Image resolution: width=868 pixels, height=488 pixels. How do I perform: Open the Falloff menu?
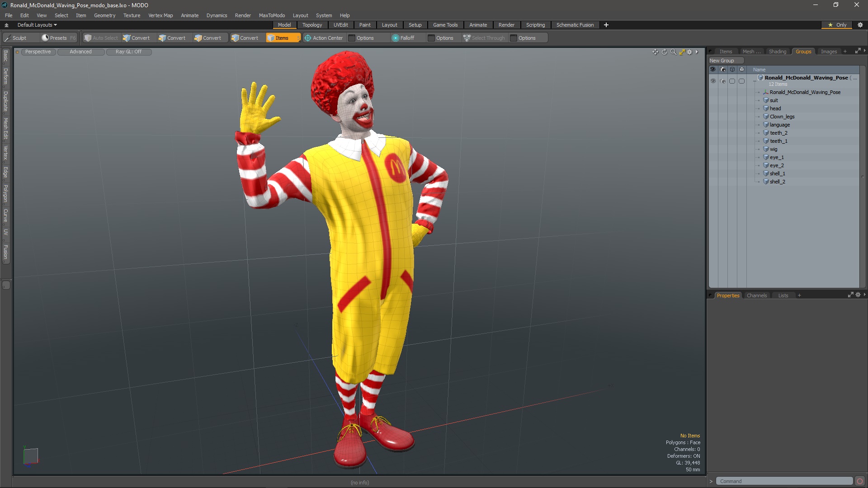(403, 38)
